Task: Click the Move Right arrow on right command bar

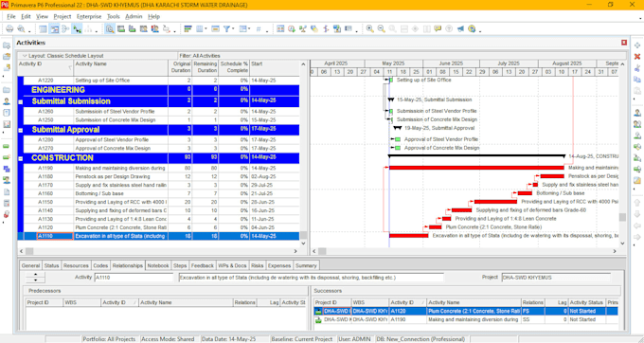Action: pos(637,237)
